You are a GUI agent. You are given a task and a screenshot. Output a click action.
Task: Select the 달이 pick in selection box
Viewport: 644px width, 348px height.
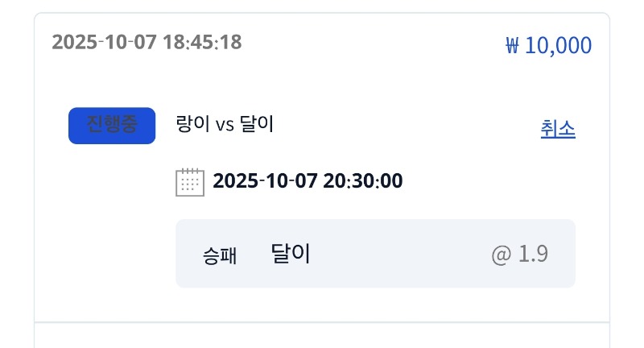coord(291,254)
